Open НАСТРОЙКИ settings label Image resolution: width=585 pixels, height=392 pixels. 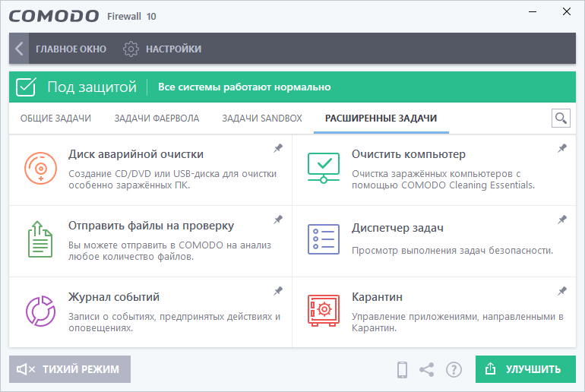tap(173, 49)
